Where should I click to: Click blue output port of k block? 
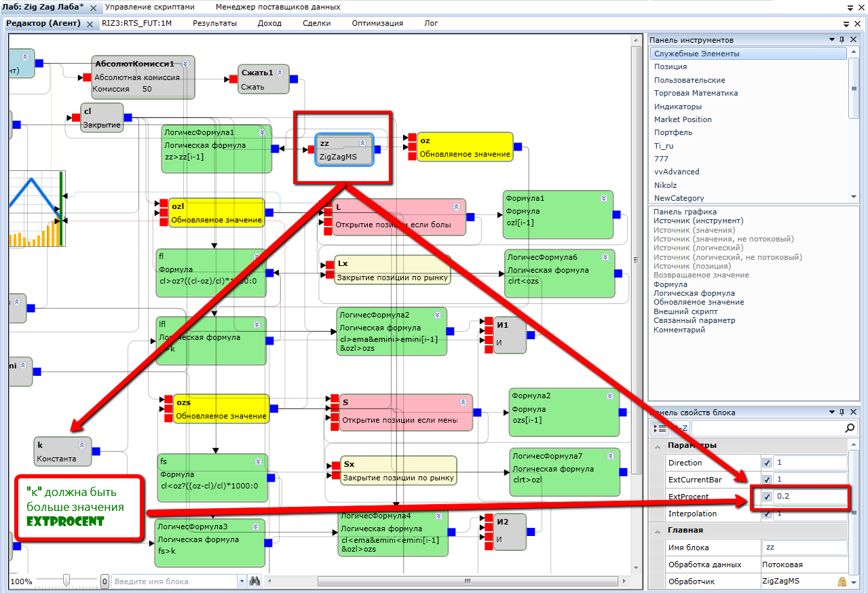tap(96, 451)
